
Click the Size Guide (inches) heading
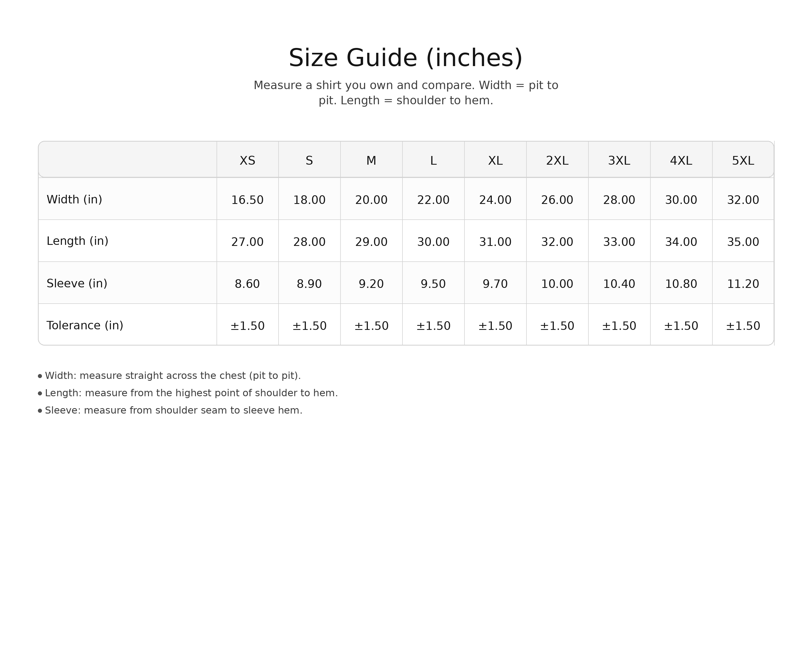[x=406, y=58]
